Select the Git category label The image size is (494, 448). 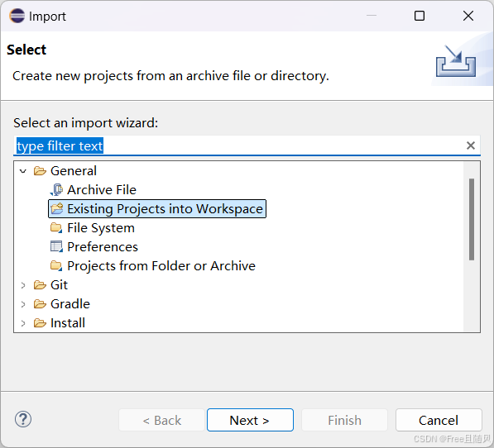59,285
